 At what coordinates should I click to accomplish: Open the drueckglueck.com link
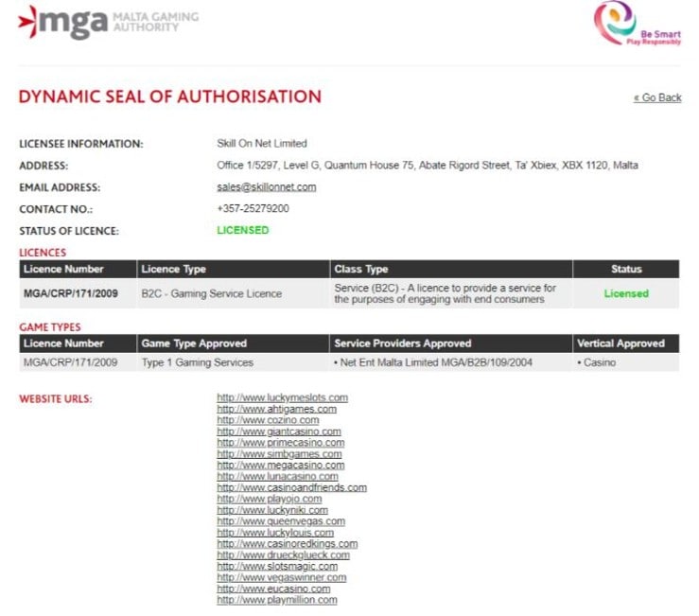pyautogui.click(x=283, y=554)
